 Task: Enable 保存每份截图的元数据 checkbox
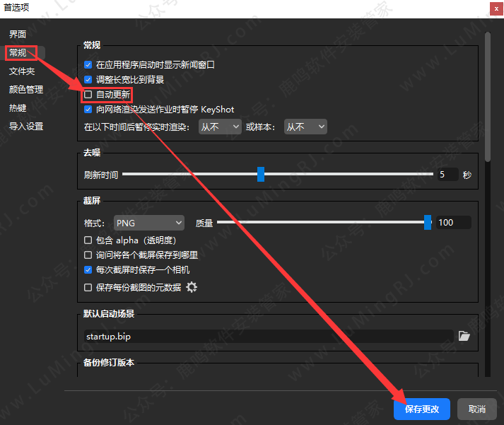88,287
